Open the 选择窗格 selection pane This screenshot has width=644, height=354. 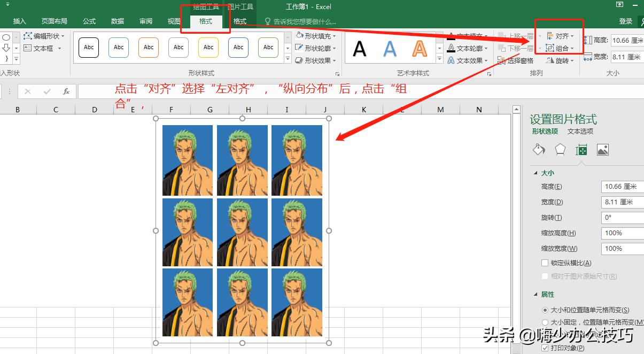(515, 60)
